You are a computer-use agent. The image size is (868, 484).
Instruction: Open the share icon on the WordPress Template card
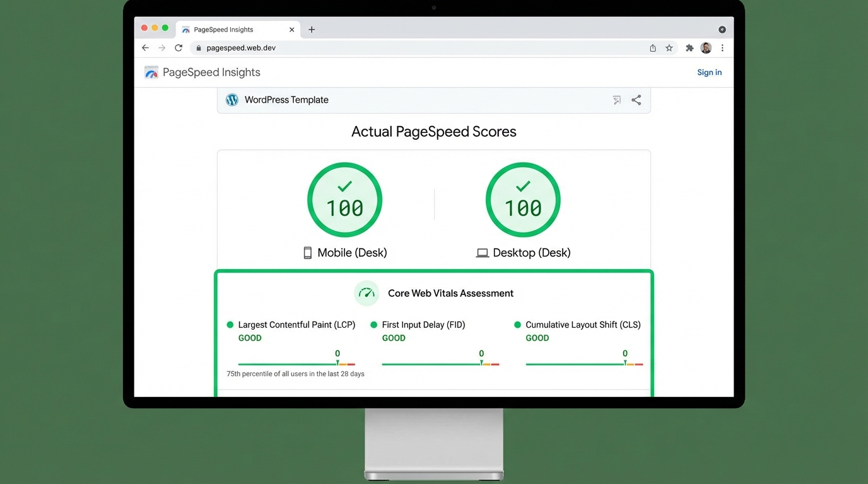(x=636, y=100)
